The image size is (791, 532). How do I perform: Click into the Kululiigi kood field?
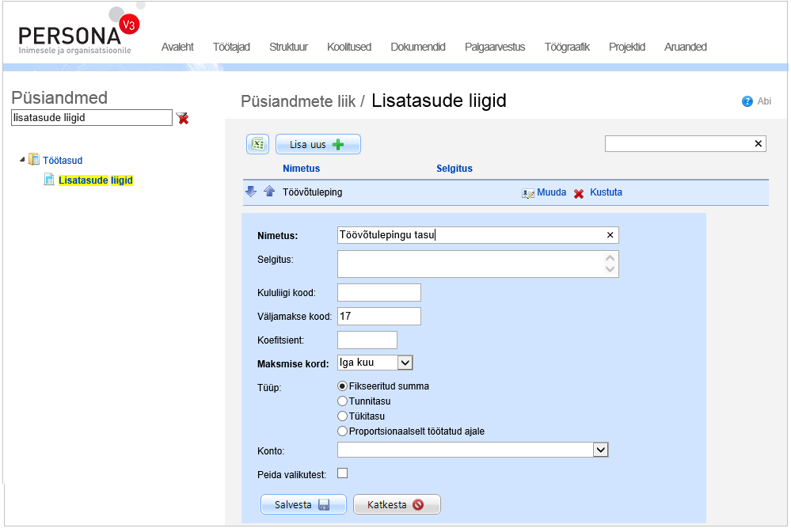coord(378,292)
